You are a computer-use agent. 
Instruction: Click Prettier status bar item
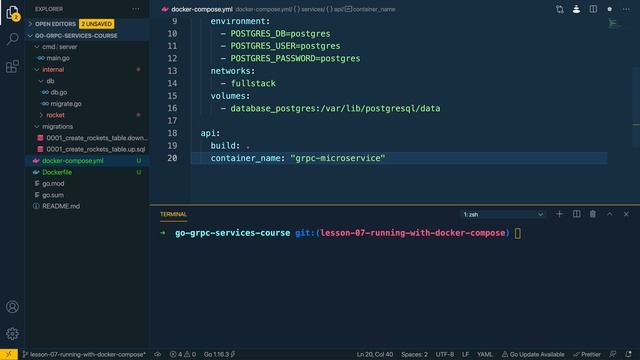(587, 354)
